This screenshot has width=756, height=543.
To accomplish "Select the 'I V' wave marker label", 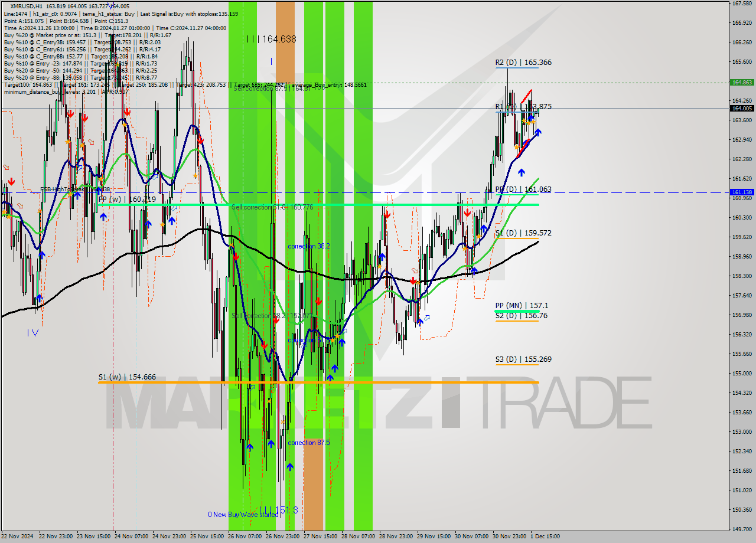I will pyautogui.click(x=32, y=332).
